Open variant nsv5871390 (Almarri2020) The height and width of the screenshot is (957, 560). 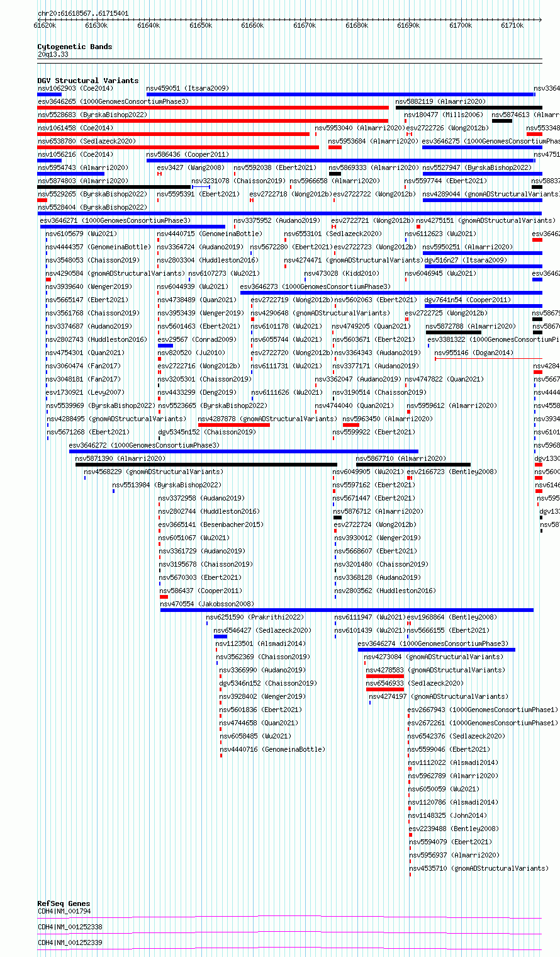tap(121, 459)
